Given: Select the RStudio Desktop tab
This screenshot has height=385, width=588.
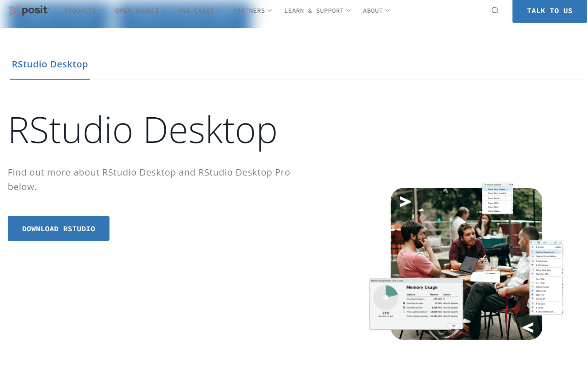Looking at the screenshot, I should [50, 64].
